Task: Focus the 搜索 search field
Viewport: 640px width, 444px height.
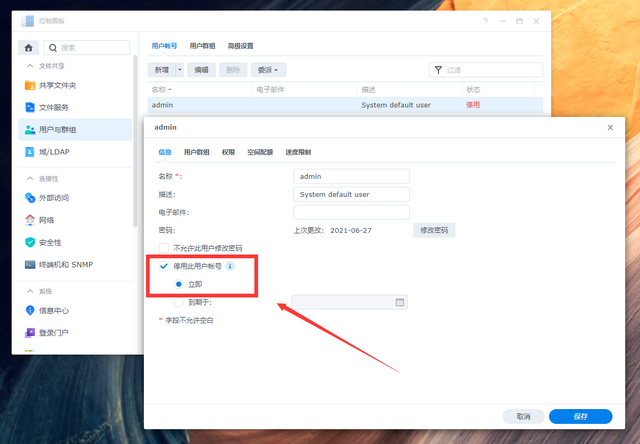Action: pos(87,48)
